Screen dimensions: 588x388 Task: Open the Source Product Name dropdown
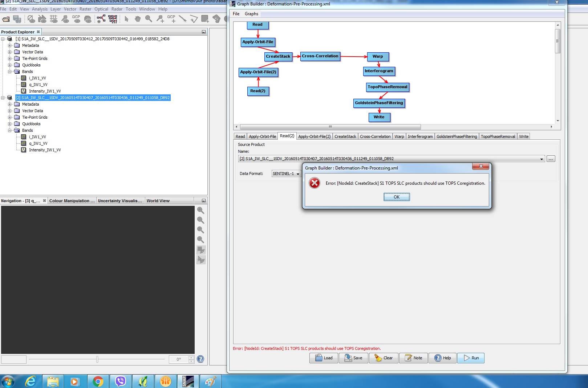click(542, 159)
